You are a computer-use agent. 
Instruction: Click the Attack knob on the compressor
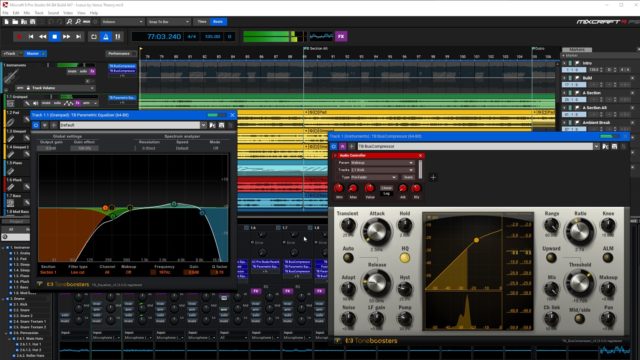[377, 231]
